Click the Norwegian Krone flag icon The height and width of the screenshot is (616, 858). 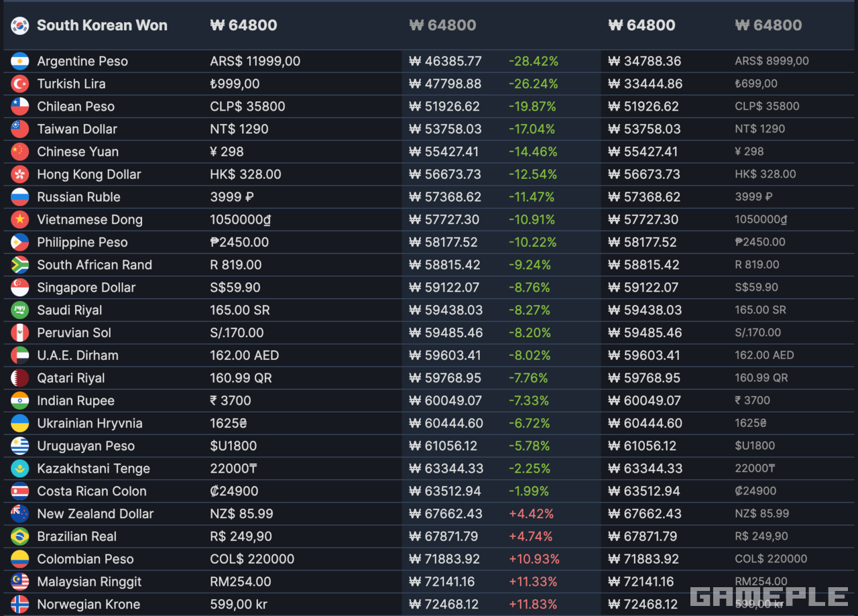pos(20,604)
